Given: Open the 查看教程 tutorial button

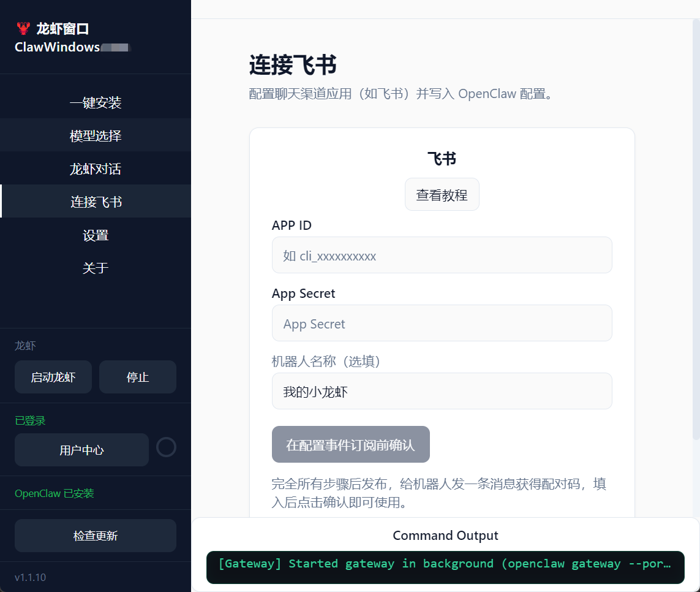Looking at the screenshot, I should (442, 194).
